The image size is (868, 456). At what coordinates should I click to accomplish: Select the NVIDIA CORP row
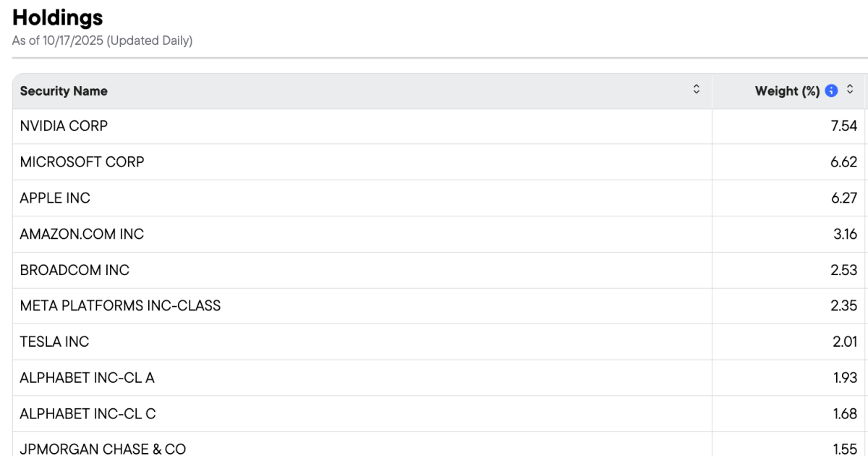click(64, 126)
